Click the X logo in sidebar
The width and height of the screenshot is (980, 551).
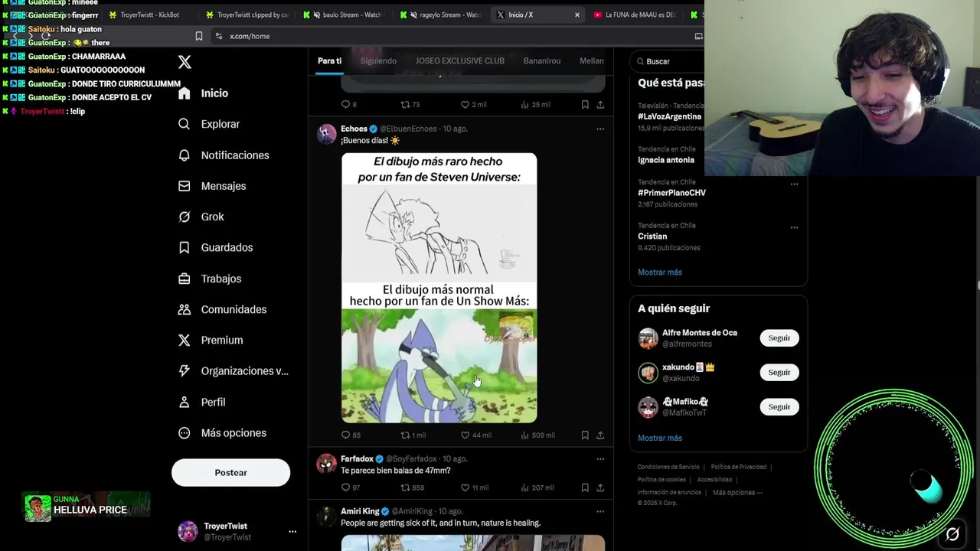185,62
